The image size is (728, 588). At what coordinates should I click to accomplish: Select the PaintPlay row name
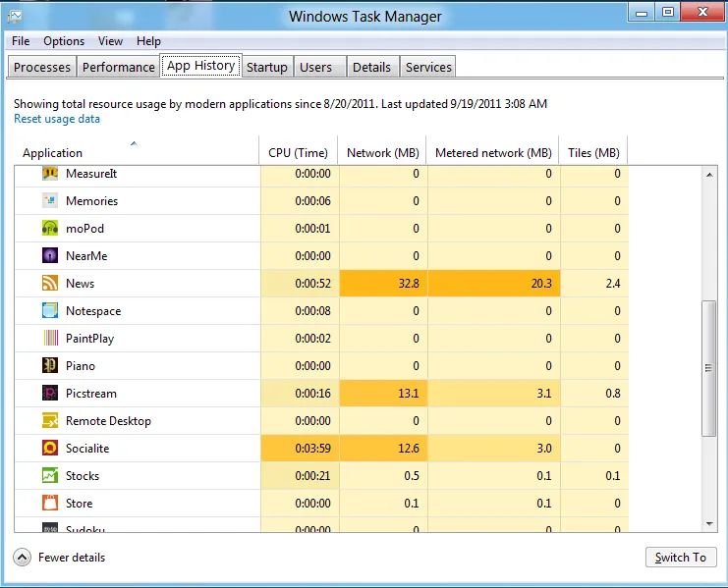tap(89, 339)
